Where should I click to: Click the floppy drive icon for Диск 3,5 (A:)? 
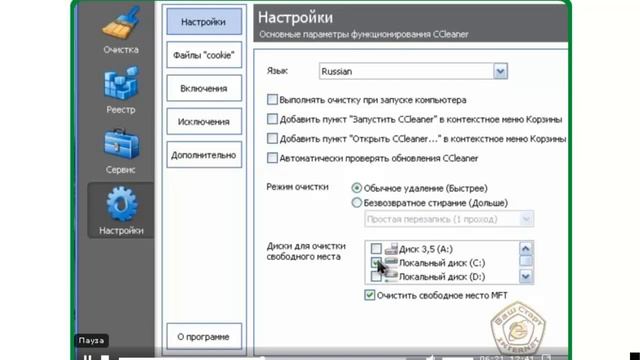(391, 248)
